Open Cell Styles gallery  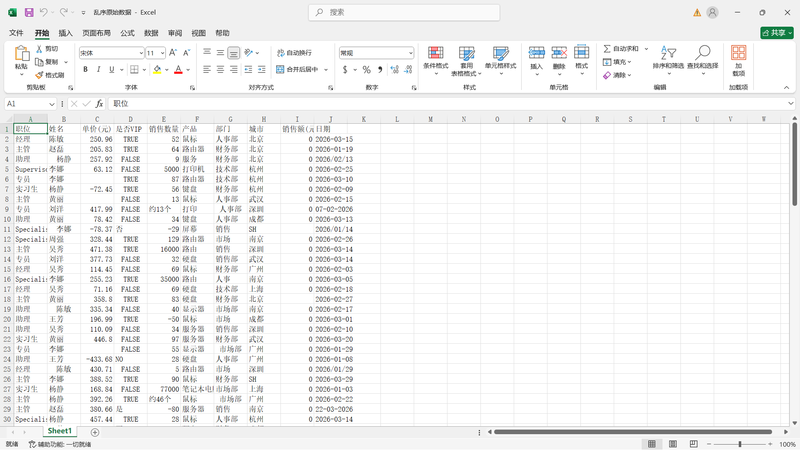pyautogui.click(x=501, y=61)
